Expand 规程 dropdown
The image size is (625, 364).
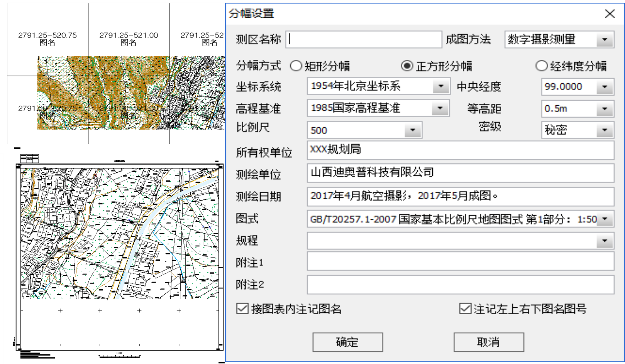point(605,241)
